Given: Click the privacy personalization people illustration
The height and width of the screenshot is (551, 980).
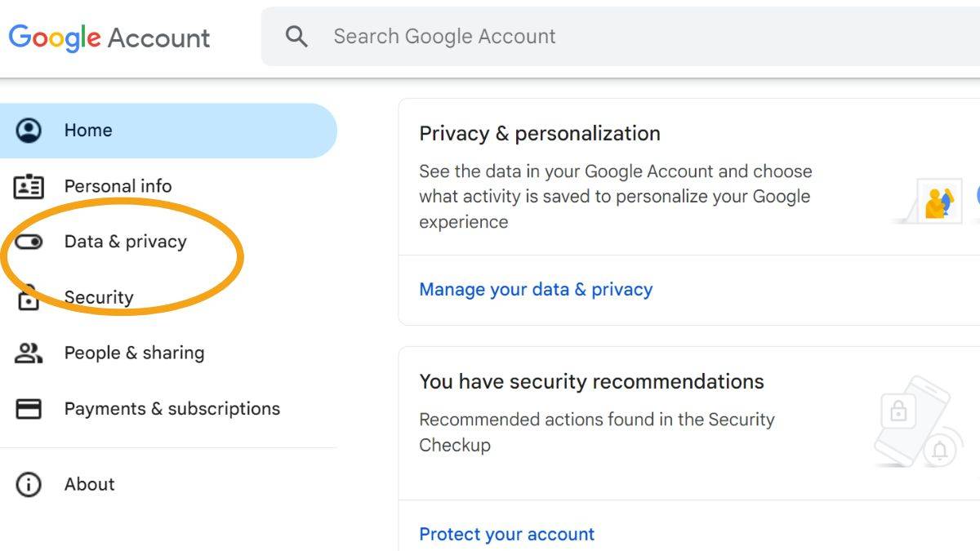Looking at the screenshot, I should (939, 198).
